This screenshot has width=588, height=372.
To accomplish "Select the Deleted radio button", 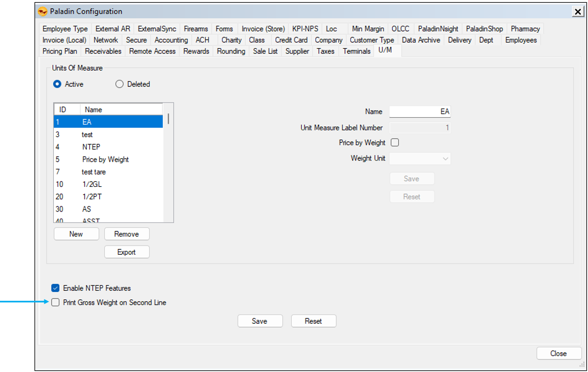I will [x=120, y=84].
